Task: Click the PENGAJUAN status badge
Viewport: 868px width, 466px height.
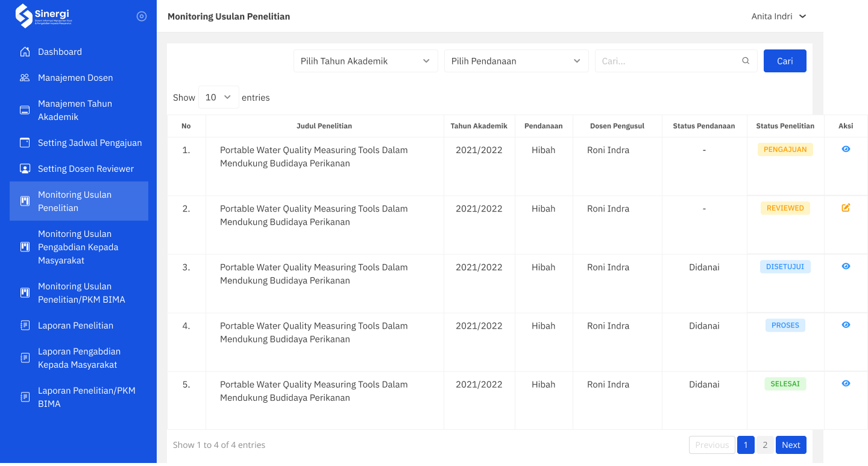Action: click(785, 150)
